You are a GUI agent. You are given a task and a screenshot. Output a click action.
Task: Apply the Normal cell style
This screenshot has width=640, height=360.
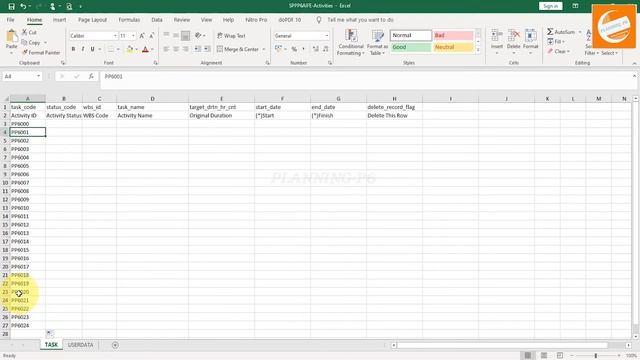coord(411,36)
